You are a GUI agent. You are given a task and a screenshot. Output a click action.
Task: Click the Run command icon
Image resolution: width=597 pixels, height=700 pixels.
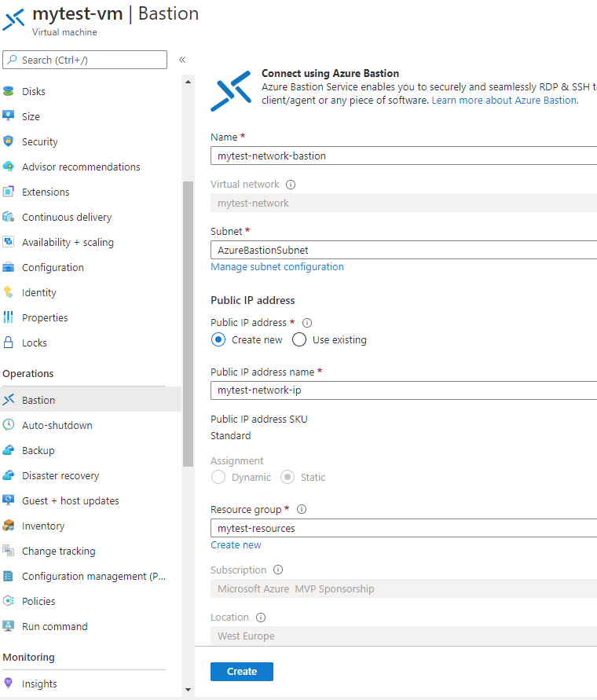[8, 626]
